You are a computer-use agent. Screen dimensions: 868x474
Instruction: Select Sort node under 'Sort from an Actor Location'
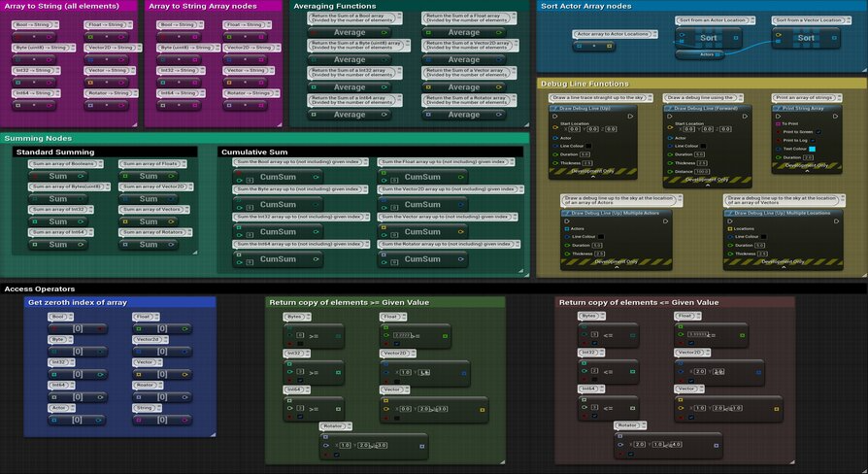pos(708,38)
